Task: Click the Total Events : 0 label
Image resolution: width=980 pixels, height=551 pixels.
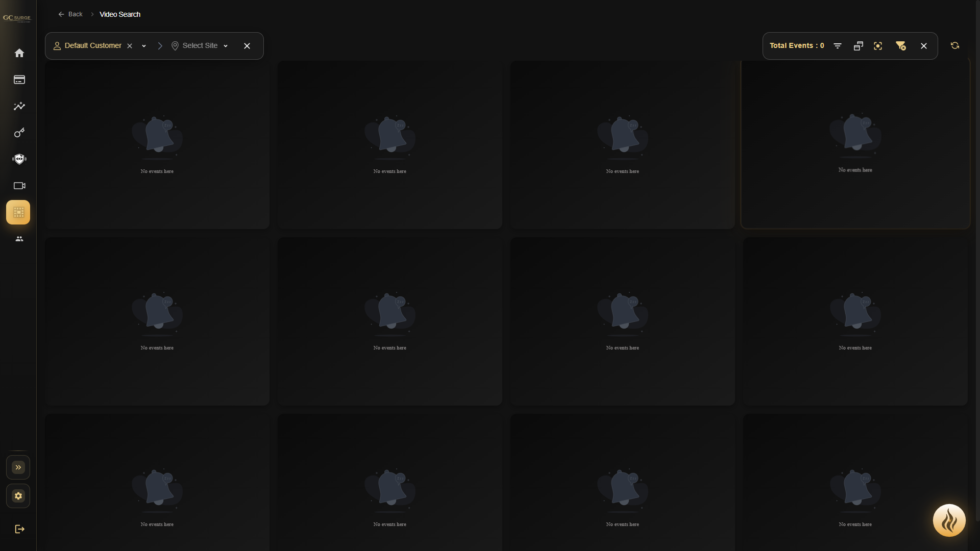Action: pyautogui.click(x=797, y=46)
